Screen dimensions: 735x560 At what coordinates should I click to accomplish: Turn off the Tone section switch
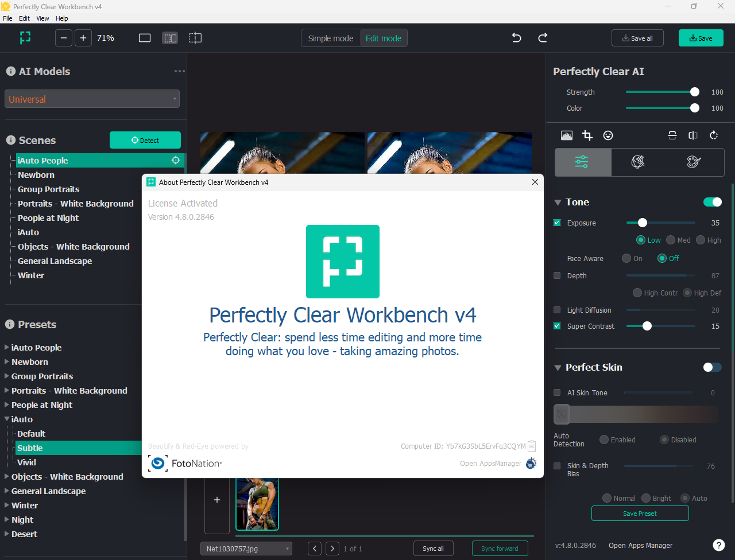tap(713, 202)
